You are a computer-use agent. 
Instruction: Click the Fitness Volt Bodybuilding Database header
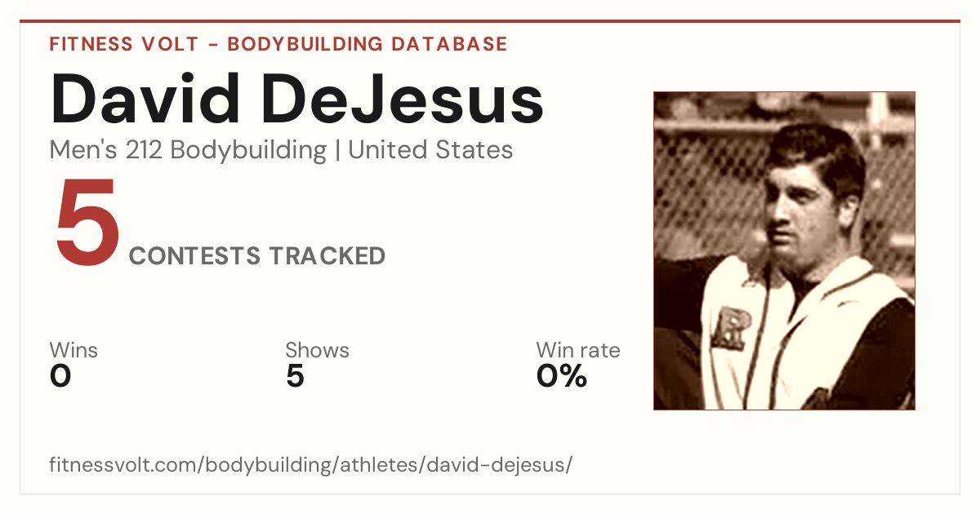278,44
